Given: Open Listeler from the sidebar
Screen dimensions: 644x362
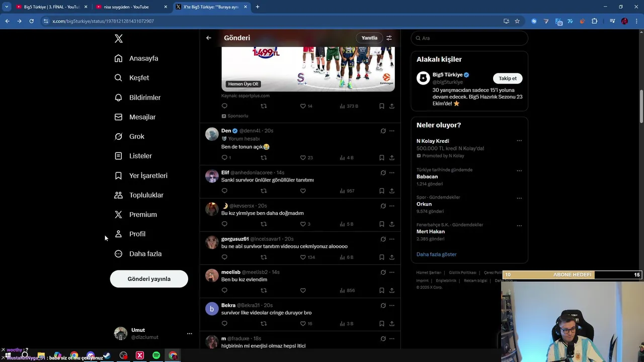Looking at the screenshot, I should pos(133,156).
